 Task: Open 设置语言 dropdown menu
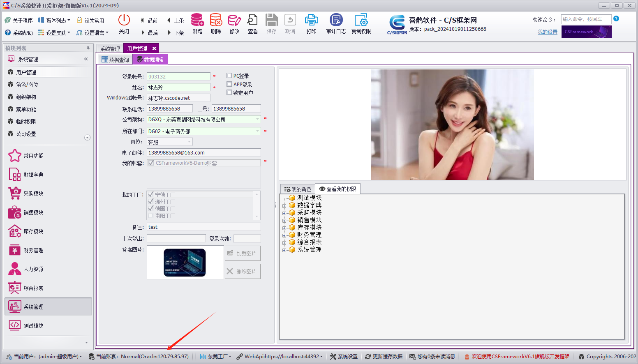(92, 32)
